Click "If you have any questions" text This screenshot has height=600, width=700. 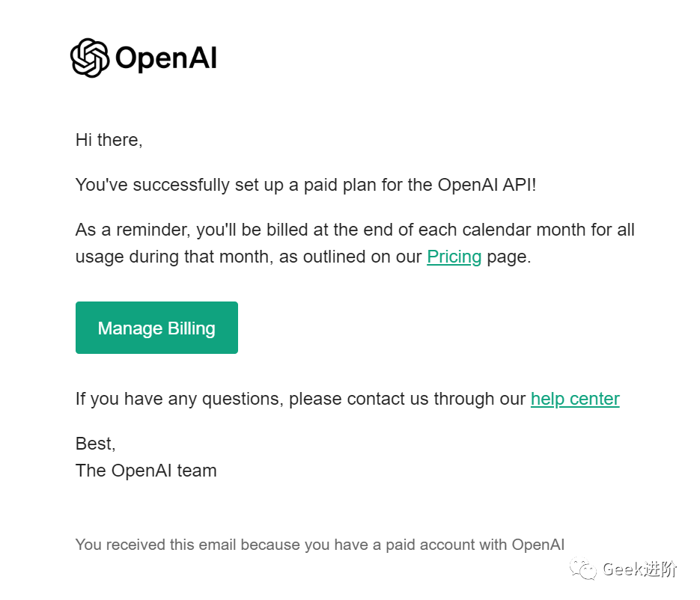[x=180, y=399]
